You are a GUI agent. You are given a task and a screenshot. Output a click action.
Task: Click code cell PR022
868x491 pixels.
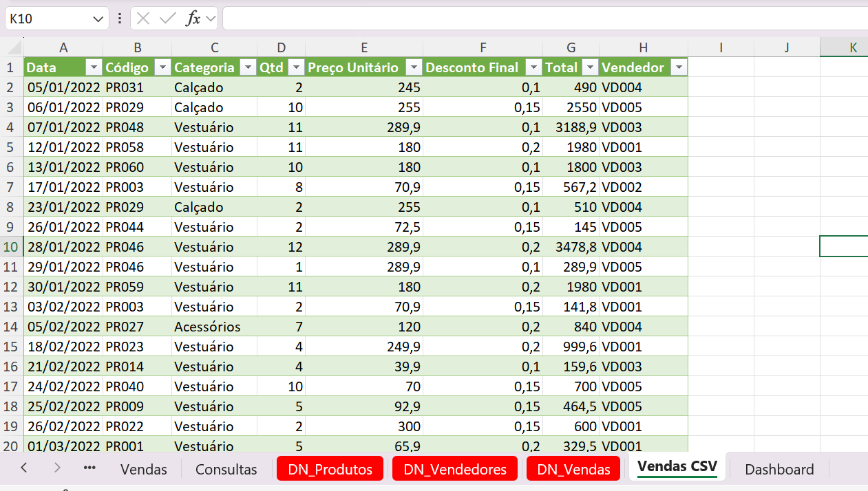[x=138, y=426]
